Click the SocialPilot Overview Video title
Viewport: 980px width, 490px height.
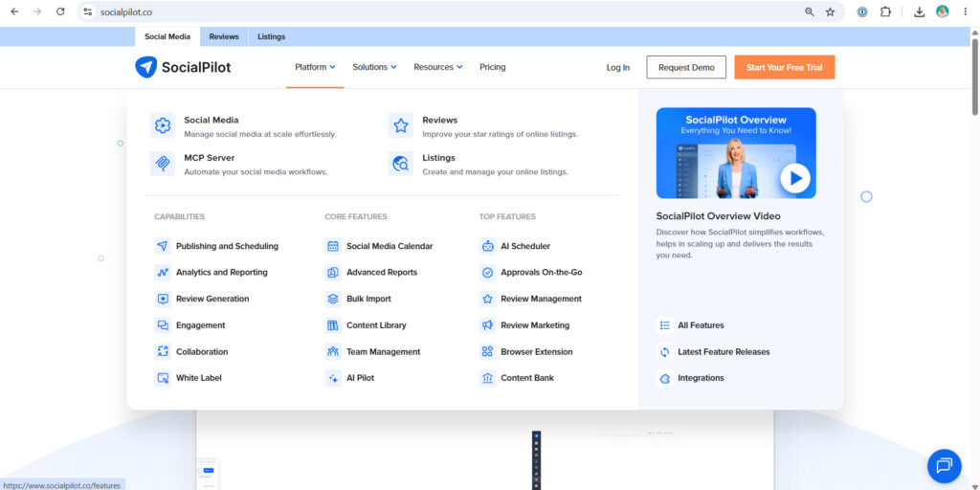pyautogui.click(x=718, y=216)
